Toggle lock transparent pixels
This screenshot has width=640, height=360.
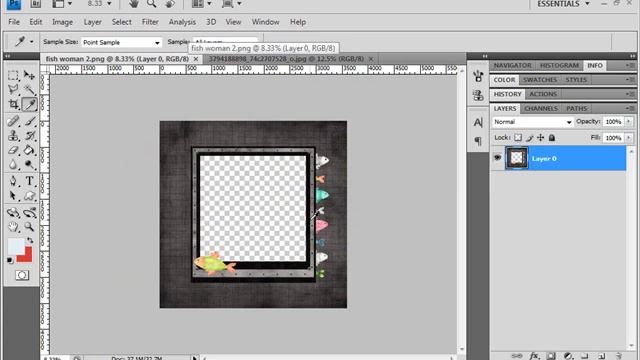pyautogui.click(x=518, y=138)
